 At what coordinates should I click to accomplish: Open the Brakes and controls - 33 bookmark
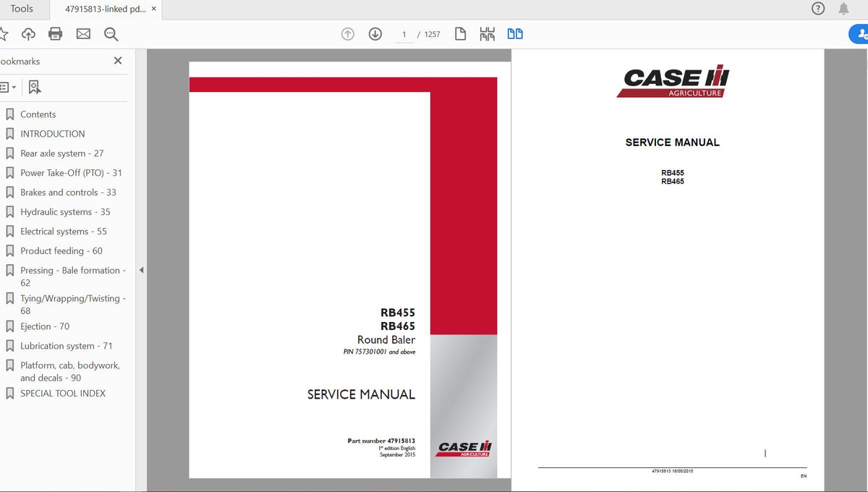click(x=68, y=192)
